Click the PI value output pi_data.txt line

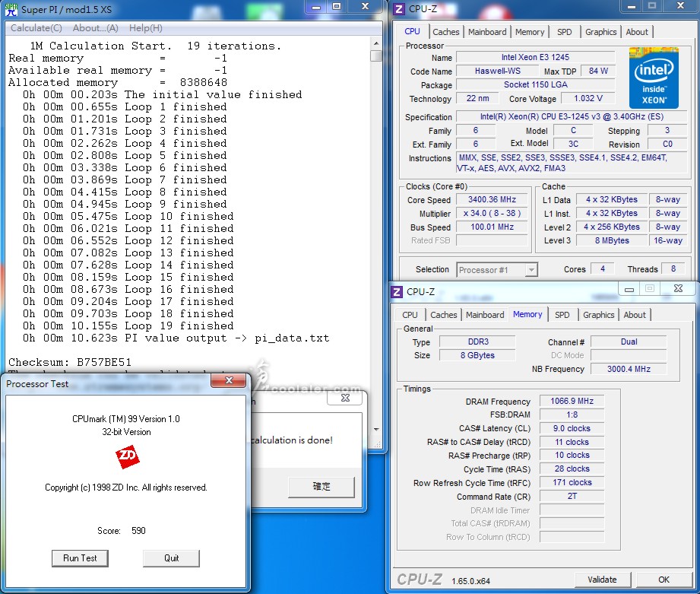[x=176, y=338]
